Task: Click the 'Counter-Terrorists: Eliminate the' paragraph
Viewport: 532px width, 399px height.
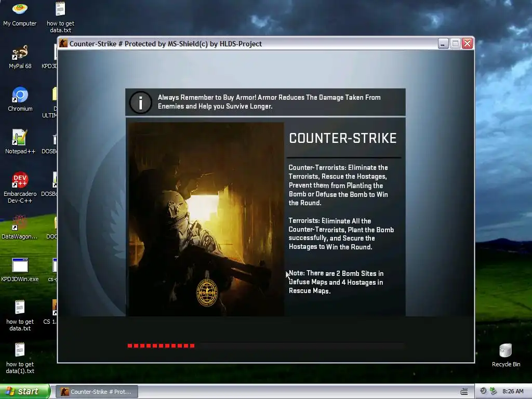Action: click(x=338, y=185)
